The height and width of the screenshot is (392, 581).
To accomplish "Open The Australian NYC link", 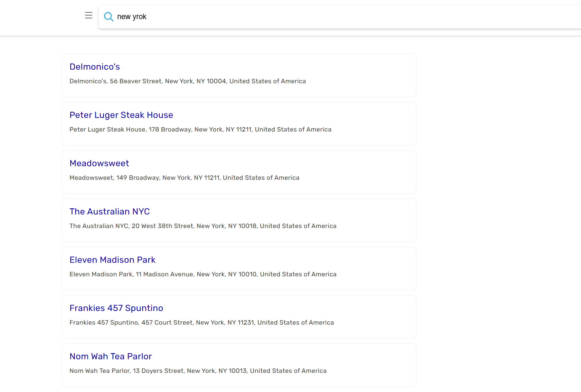I will 109,212.
